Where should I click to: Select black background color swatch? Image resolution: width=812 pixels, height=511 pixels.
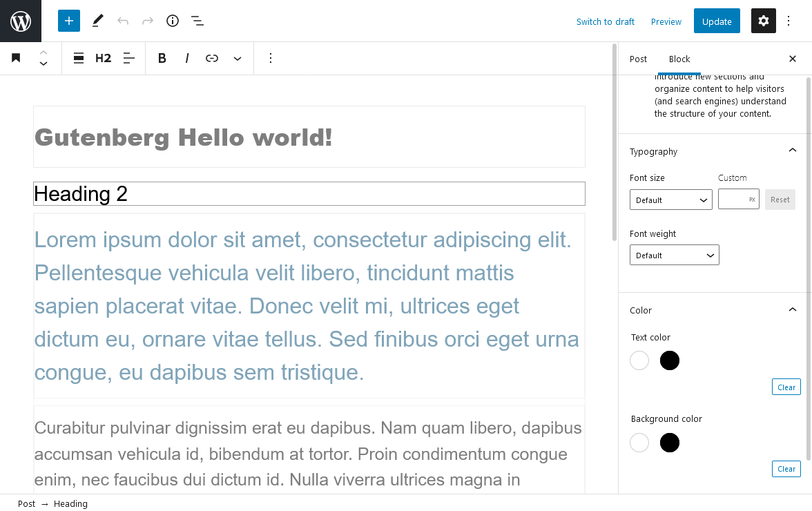pos(670,443)
